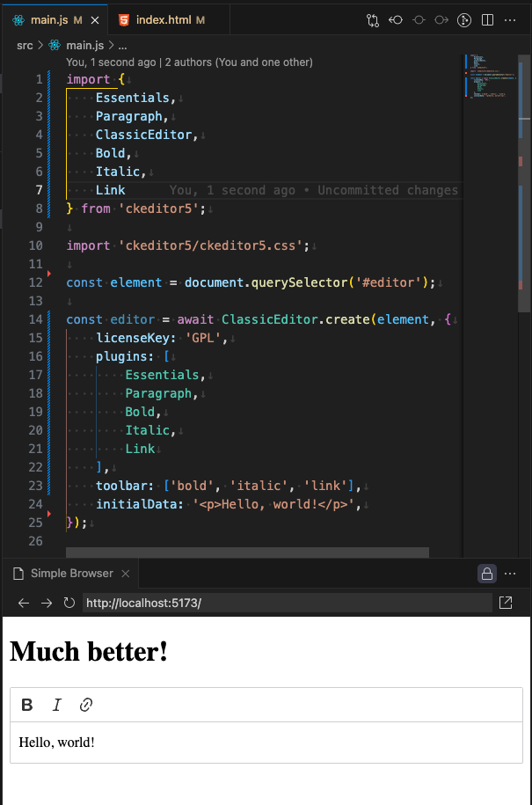Select the main.js editor tab
532x805 pixels.
click(53, 19)
